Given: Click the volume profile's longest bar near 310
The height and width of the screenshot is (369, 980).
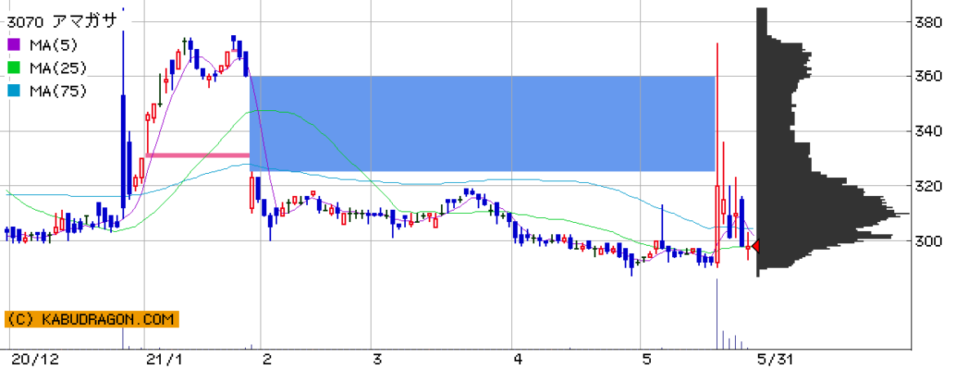Looking at the screenshot, I should pyautogui.click(x=833, y=214).
